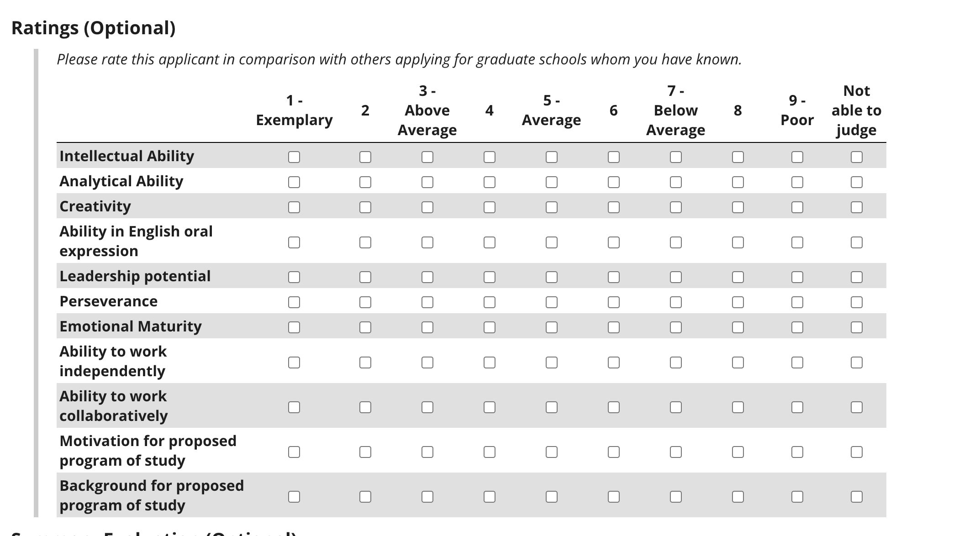Mark English oral expression as 5 - Average
Screen dimensions: 980x536
point(552,242)
